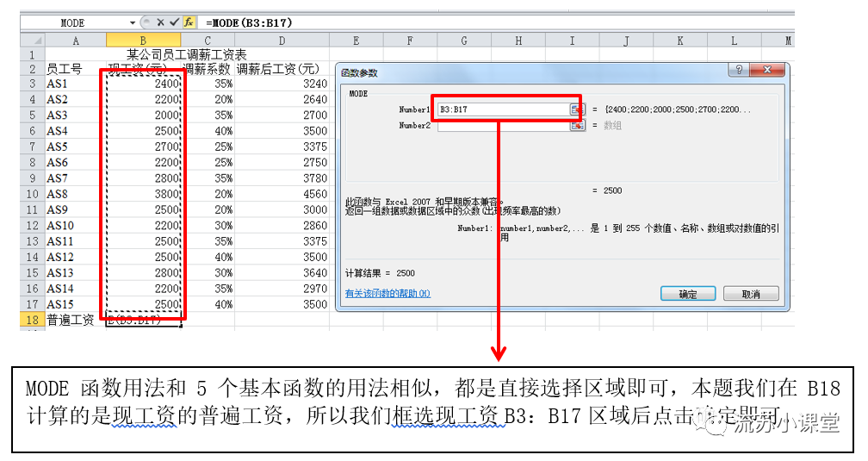Viewport: 868px width, 461px height.
Task: Click the 确定 button
Action: click(x=688, y=294)
